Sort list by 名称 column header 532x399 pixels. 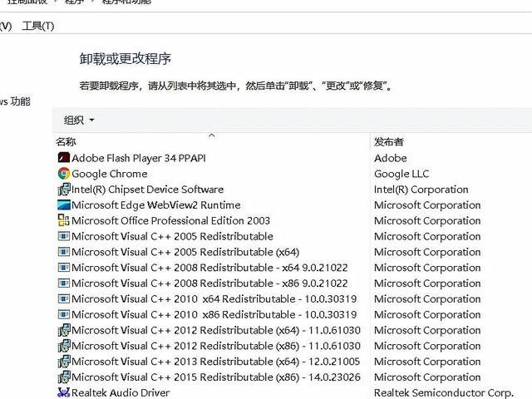pos(66,141)
